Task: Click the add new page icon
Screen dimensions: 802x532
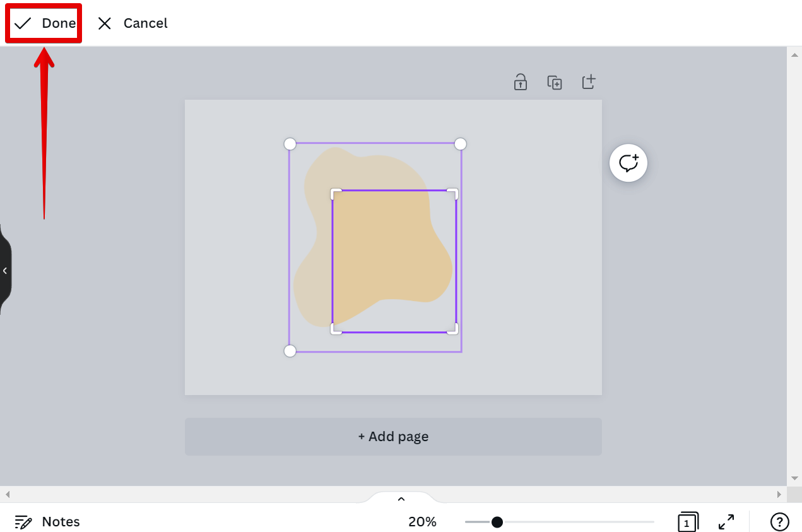Action: (588, 82)
